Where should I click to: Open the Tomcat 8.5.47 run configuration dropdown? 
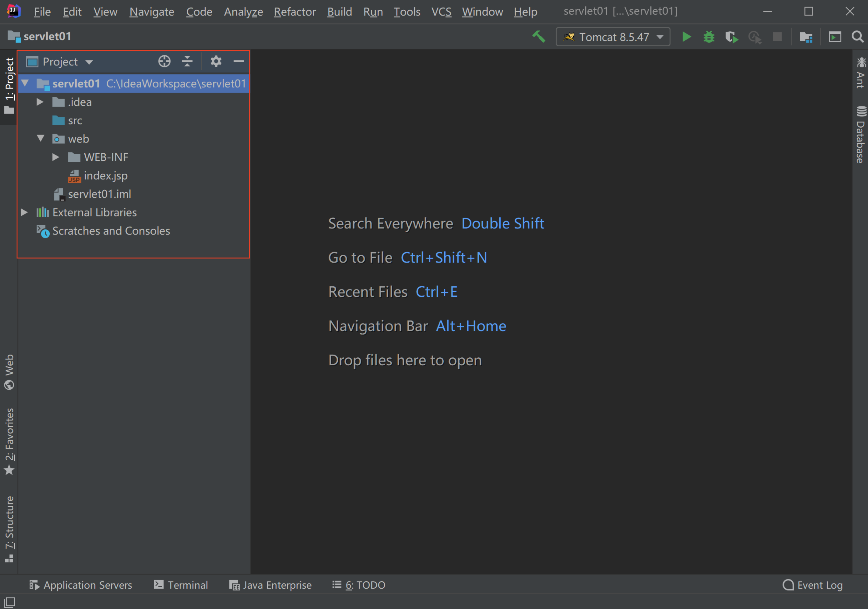click(x=613, y=37)
